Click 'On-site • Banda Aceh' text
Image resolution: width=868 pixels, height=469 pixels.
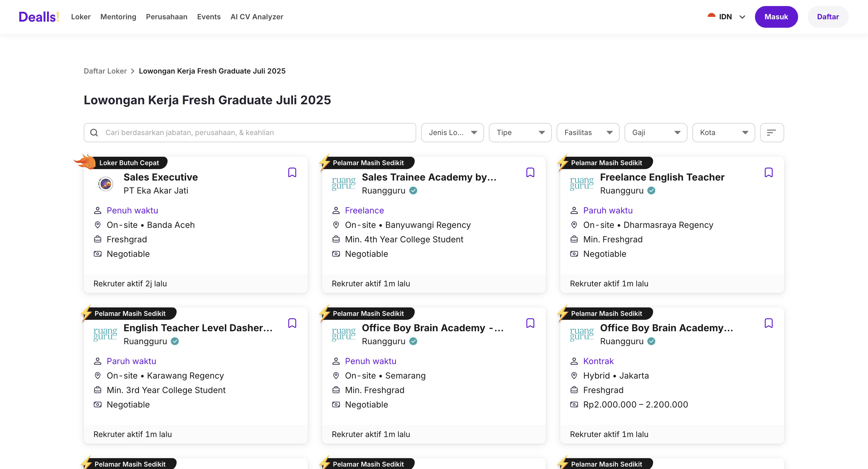(x=151, y=225)
